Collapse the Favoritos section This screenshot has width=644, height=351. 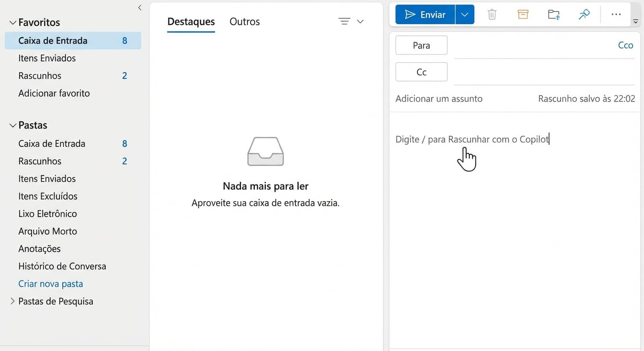pos(13,22)
